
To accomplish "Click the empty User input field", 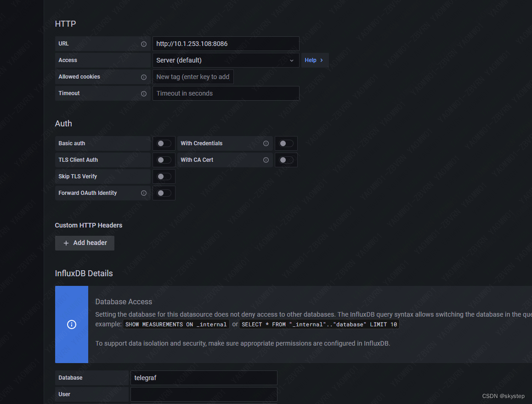I will (x=204, y=394).
